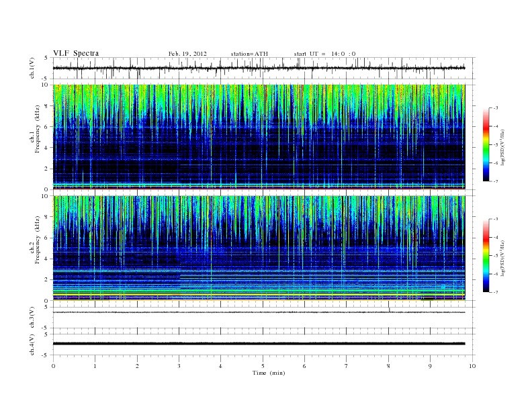532x411 pixels.
Task: Click time axis tick label '4'
Action: coord(220,366)
